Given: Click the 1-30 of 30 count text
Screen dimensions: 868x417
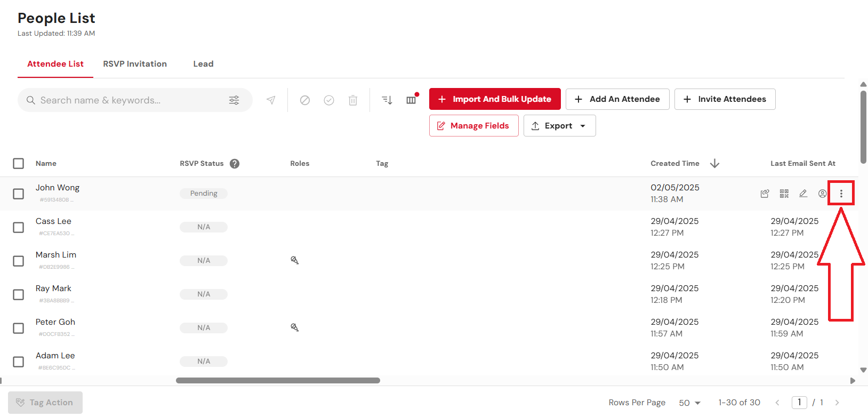Looking at the screenshot, I should click(x=739, y=403).
